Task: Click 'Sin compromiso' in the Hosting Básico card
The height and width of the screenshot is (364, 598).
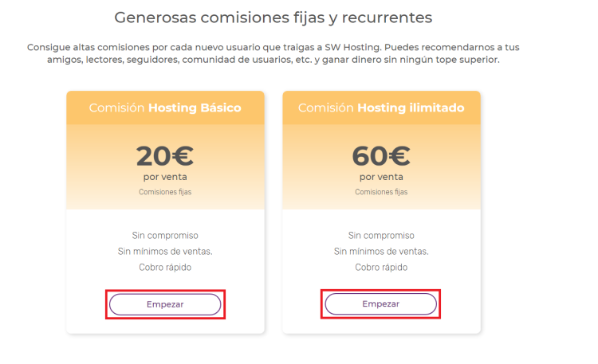Action: coord(165,236)
